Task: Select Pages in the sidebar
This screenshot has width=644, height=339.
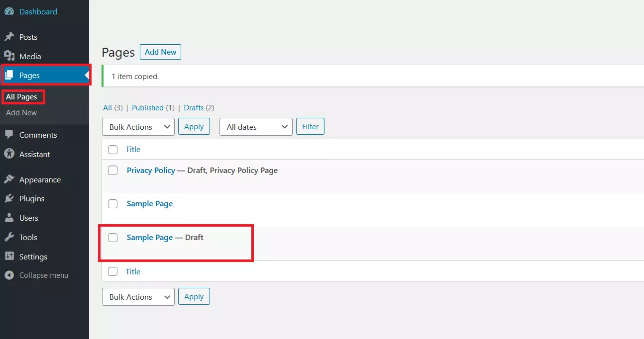Action: [29, 76]
